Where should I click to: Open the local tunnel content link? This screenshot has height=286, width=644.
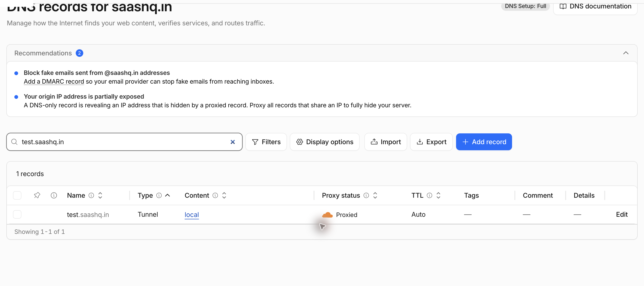click(191, 215)
